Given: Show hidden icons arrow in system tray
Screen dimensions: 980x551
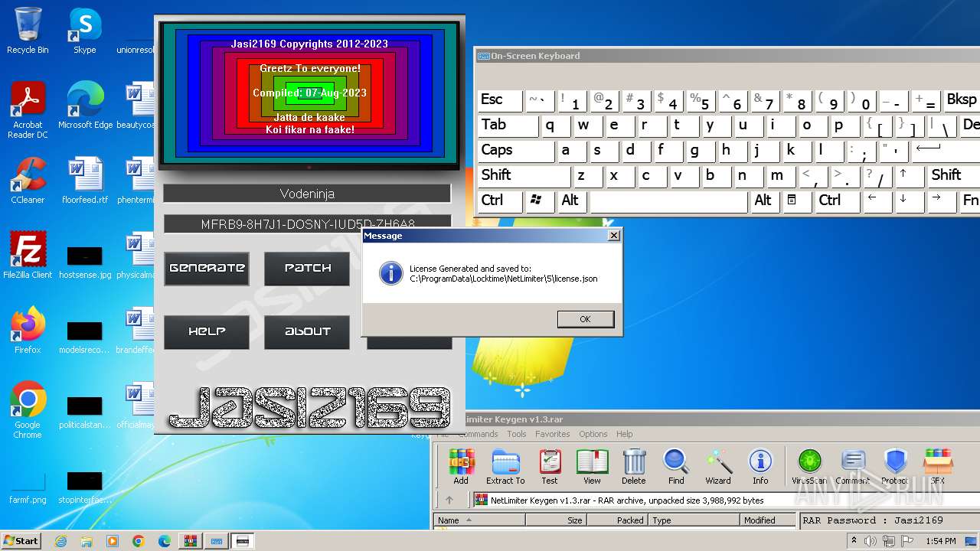Looking at the screenshot, I should pos(852,541).
